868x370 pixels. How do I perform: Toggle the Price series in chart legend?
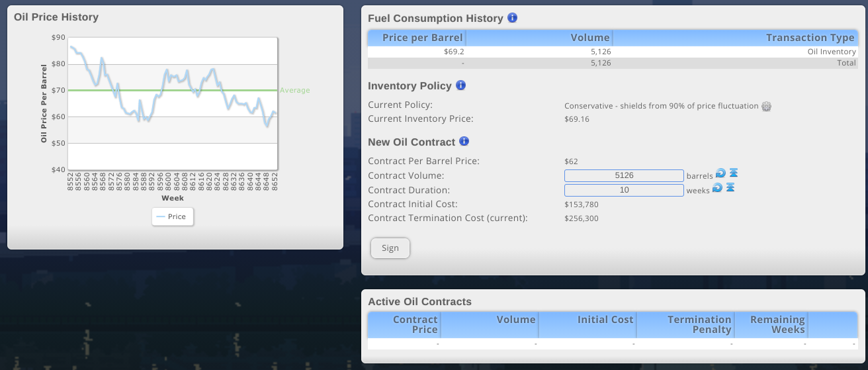click(x=173, y=216)
